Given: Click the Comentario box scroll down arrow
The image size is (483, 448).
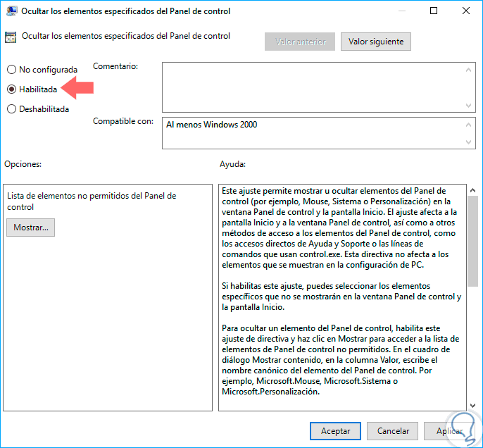Looking at the screenshot, I should tap(468, 106).
